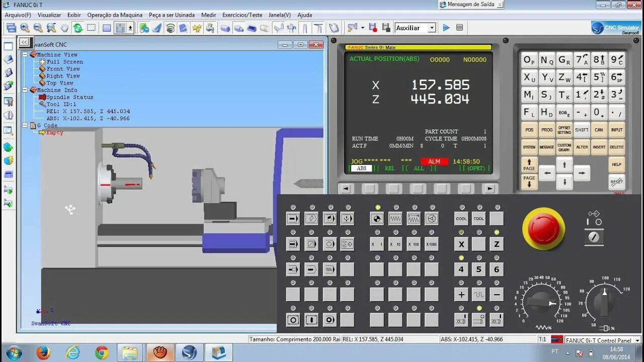Click the blue run play toolbar icon
Image resolution: width=644 pixels, height=362 pixels.
coord(446,28)
